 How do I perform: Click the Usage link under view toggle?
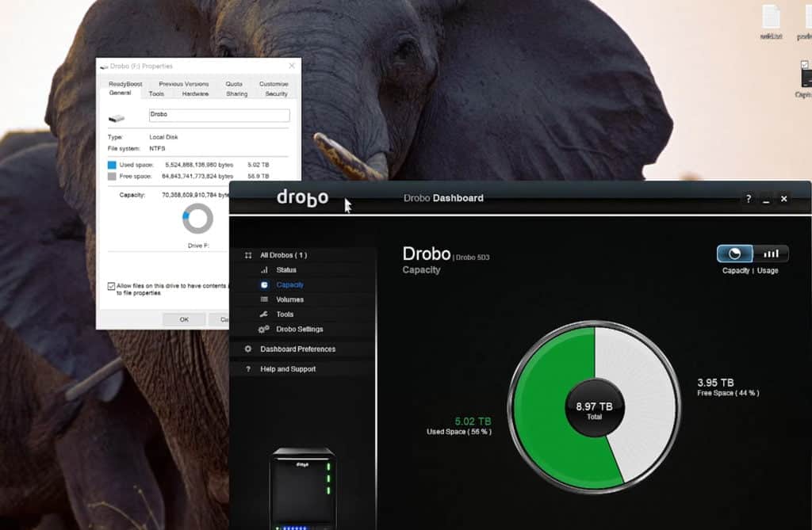pyautogui.click(x=768, y=271)
